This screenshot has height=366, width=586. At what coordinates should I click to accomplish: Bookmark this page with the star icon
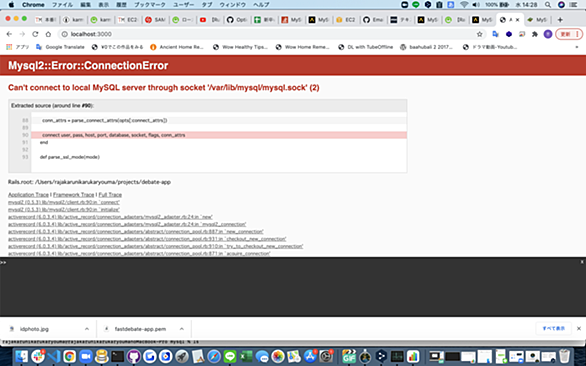coord(479,34)
